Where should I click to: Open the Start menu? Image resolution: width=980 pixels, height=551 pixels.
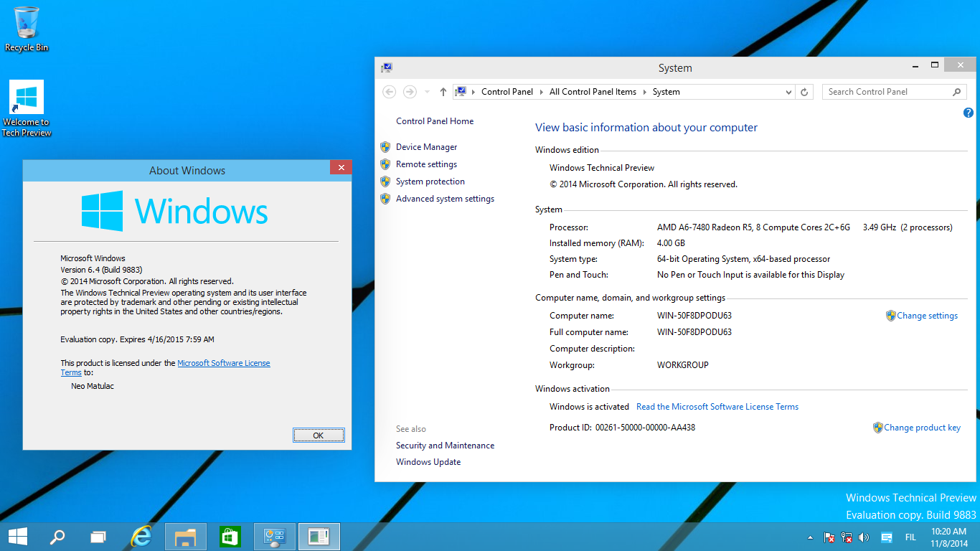pyautogui.click(x=17, y=536)
